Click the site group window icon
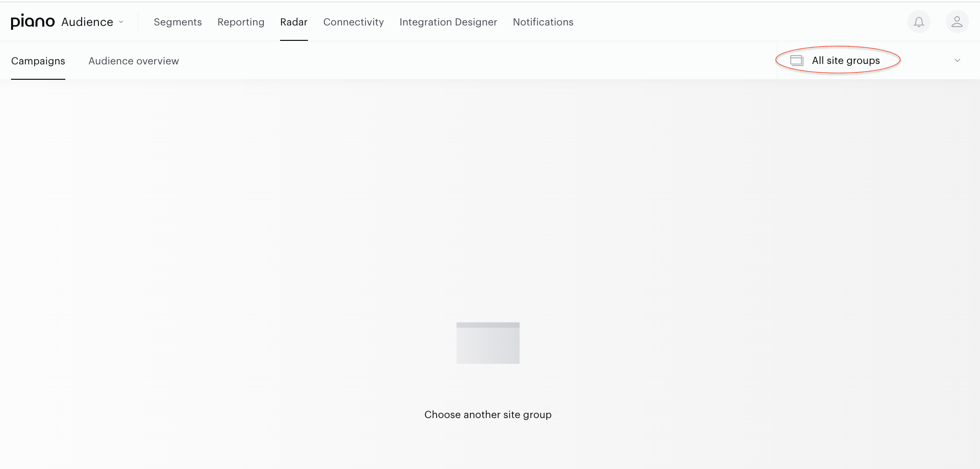 click(x=796, y=61)
